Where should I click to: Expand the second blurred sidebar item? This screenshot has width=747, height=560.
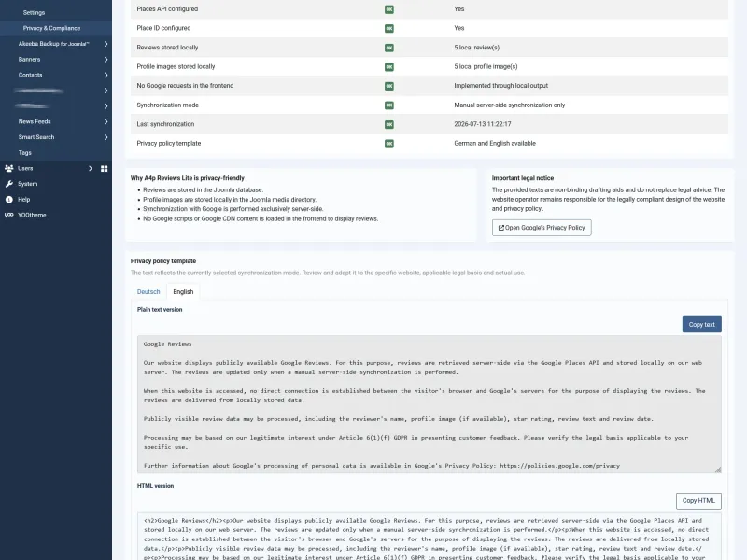106,106
